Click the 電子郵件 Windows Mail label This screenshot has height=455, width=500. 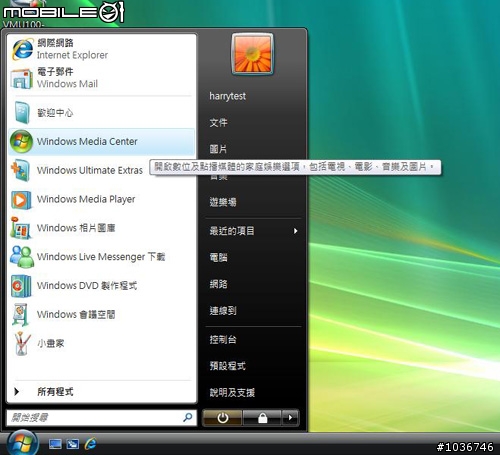(67, 78)
